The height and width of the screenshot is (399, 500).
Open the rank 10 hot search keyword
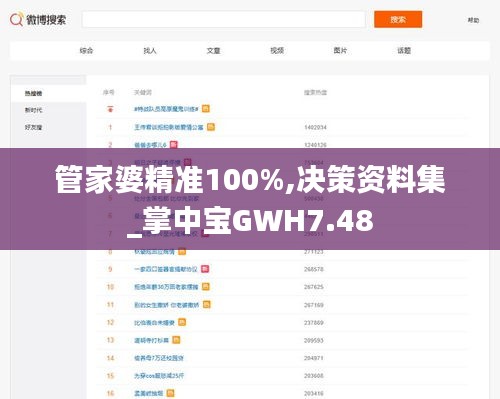click(166, 287)
